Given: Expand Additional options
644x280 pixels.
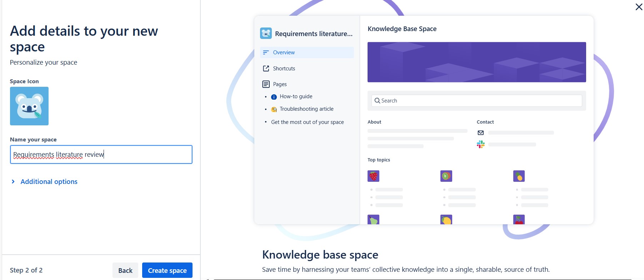Looking at the screenshot, I should [49, 181].
